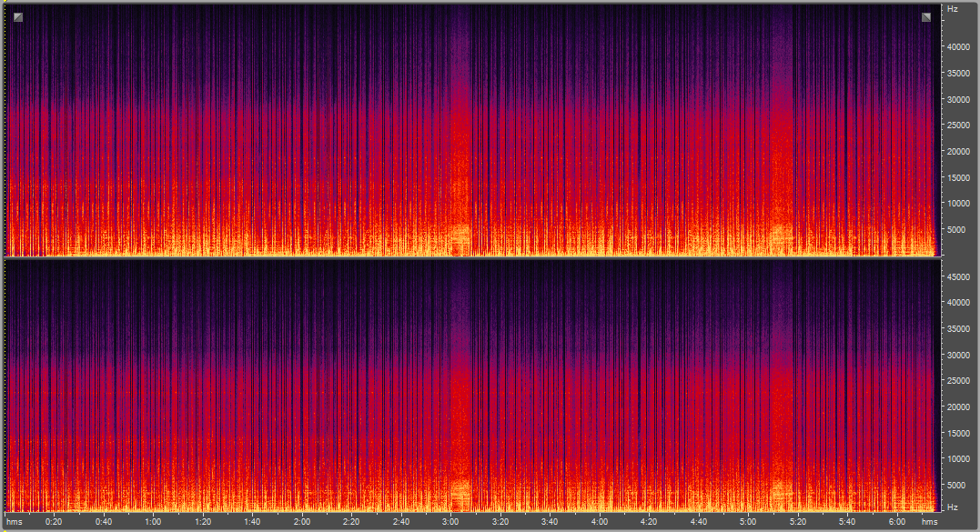
Task: Select the 2:20 position on ruler
Action: coord(351,522)
